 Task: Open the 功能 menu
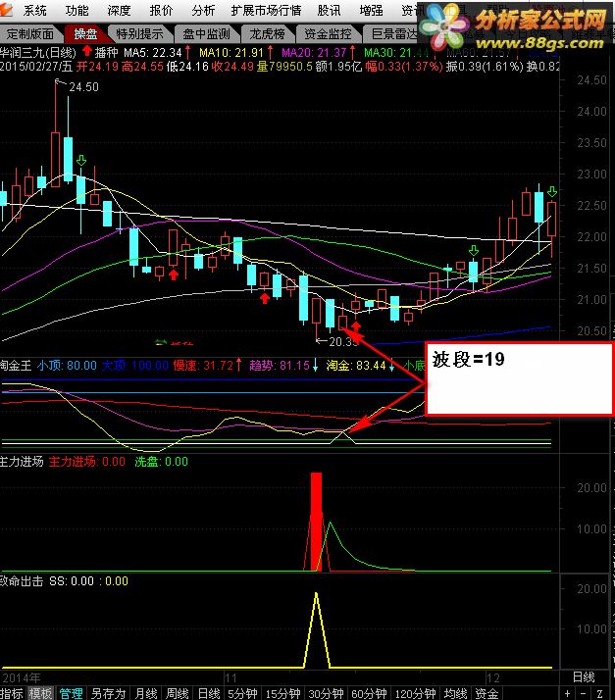point(77,10)
